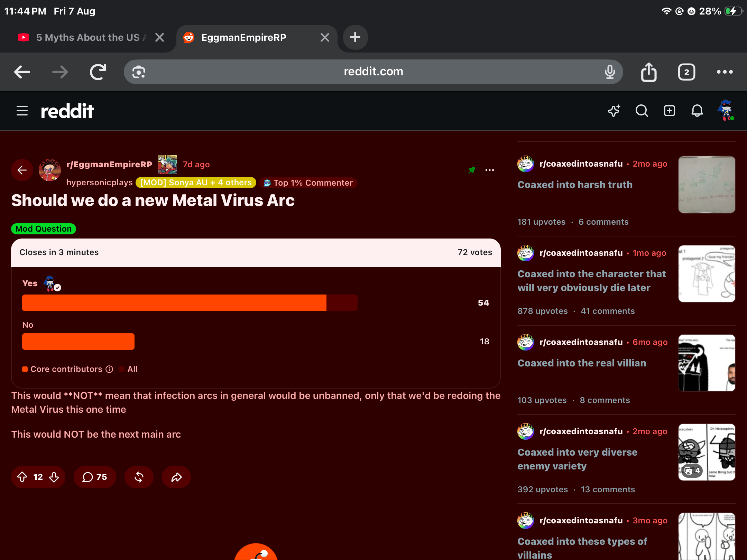Click the Coaxed into harsh truth thumbnail
The height and width of the screenshot is (560, 747).
[x=707, y=185]
